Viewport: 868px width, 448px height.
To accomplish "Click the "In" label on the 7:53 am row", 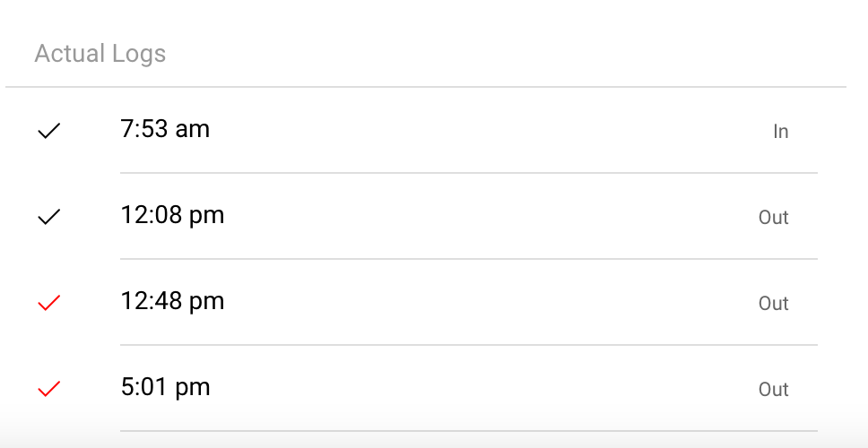I will coord(780,132).
